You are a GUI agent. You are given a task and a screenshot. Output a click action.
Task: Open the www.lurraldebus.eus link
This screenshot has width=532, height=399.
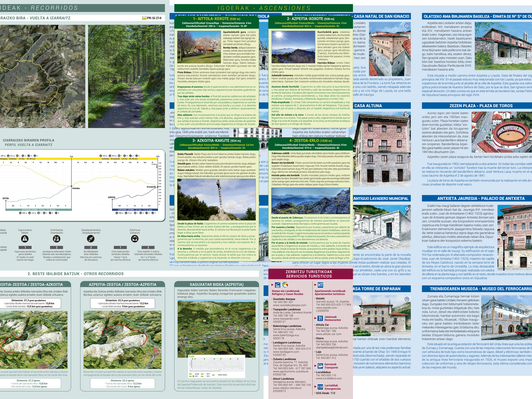pos(329,379)
